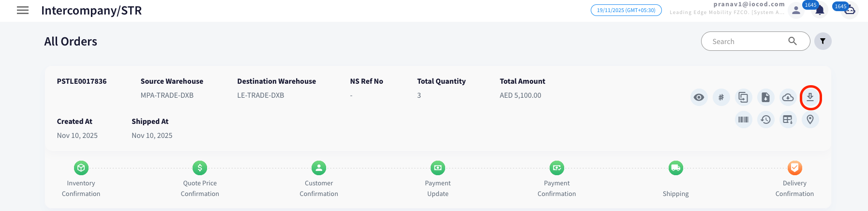Click order number PSTLE0017836
This screenshot has height=211, width=868.
82,81
